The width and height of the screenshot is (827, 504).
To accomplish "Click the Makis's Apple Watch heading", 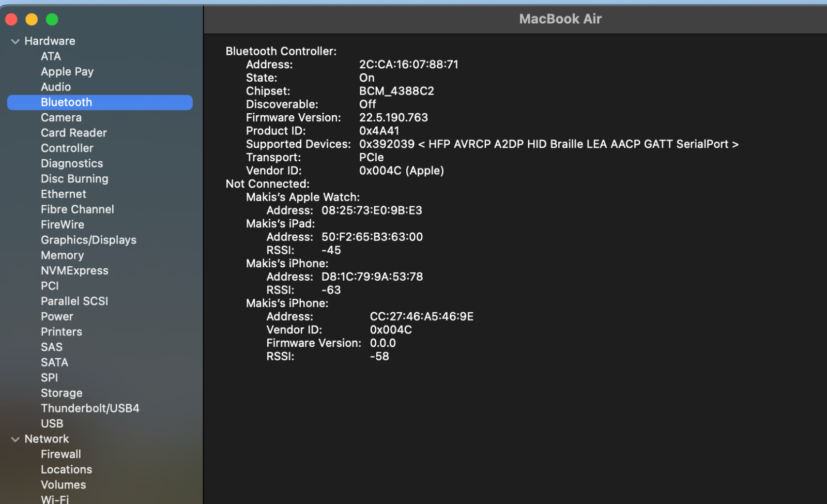I will click(303, 197).
